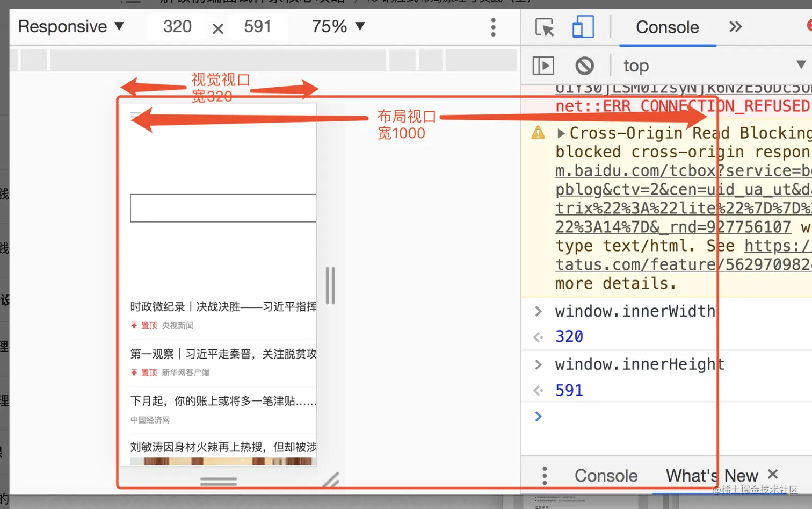812x509 pixels.
Task: Click the pblog&ctv=2 URL line
Action: [x=683, y=189]
